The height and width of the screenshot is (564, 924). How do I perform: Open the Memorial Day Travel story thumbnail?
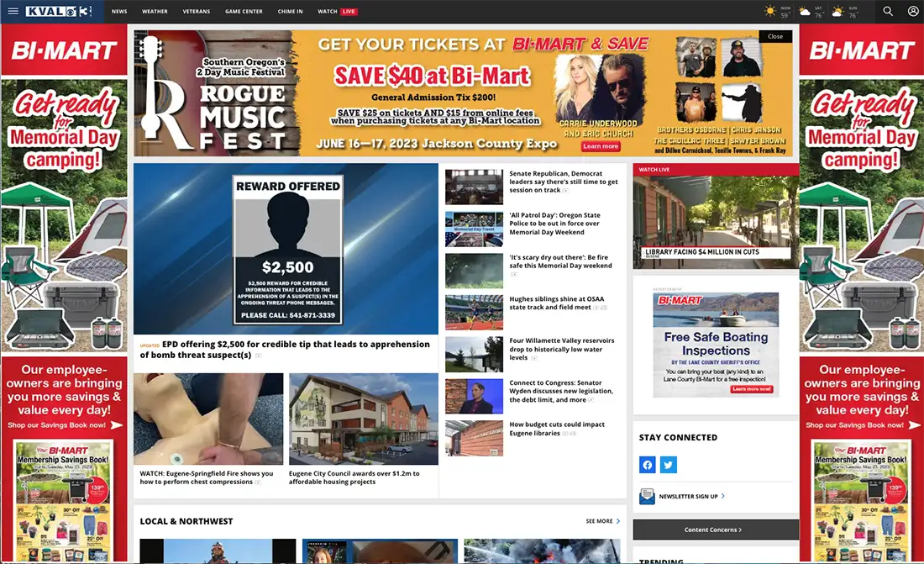click(474, 229)
